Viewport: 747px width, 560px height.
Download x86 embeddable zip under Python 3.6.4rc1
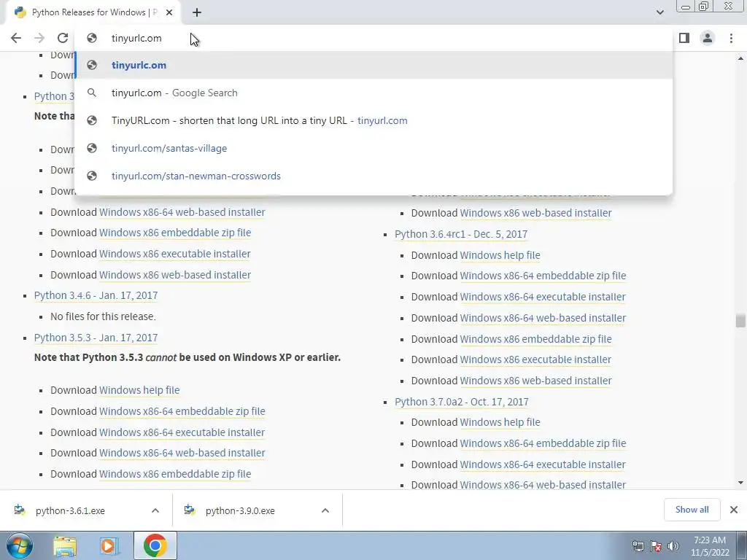[536, 339]
